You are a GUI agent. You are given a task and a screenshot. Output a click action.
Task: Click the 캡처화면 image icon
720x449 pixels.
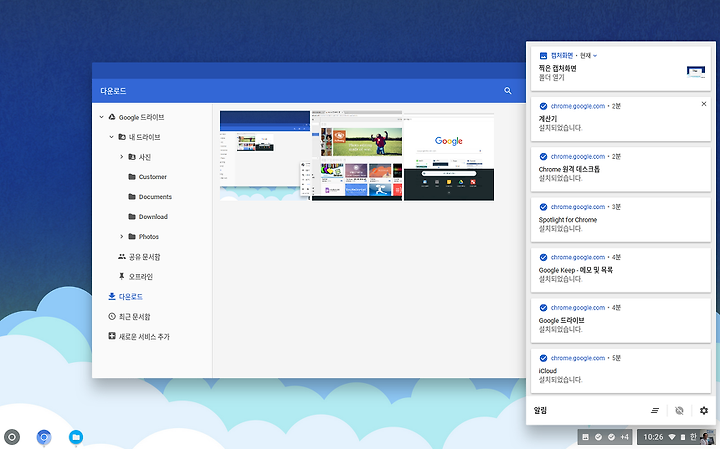coord(543,56)
